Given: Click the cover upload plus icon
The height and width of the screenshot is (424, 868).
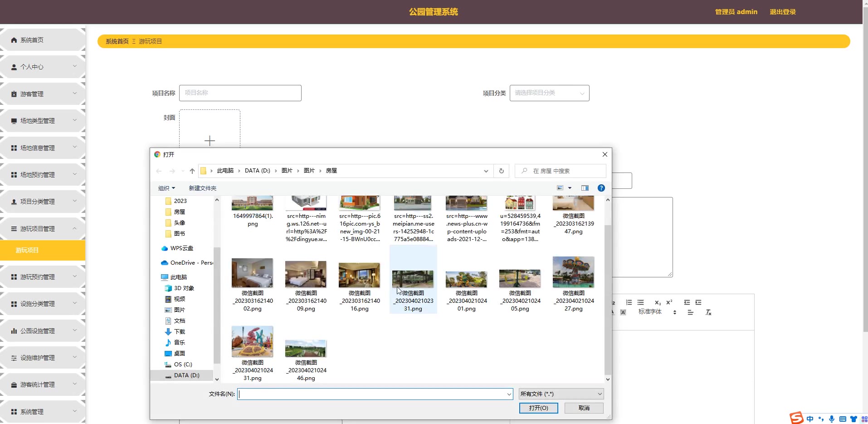Looking at the screenshot, I should 210,141.
